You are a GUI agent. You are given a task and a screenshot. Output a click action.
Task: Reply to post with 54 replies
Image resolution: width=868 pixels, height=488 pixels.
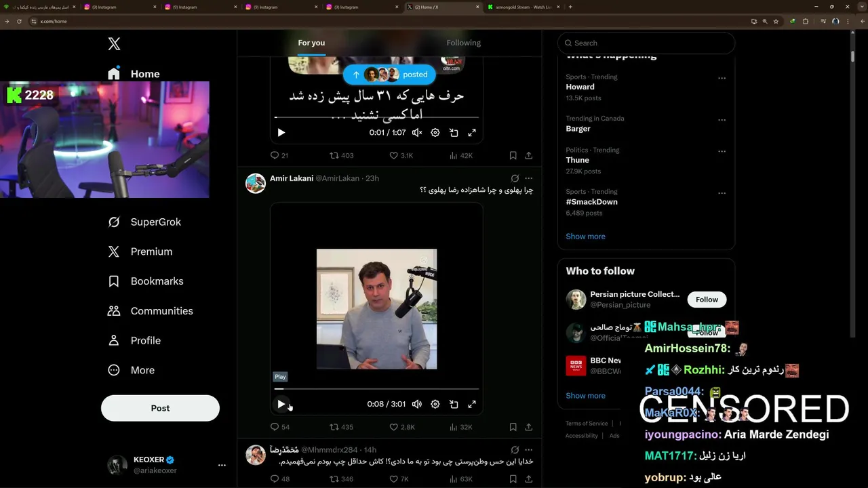click(280, 427)
